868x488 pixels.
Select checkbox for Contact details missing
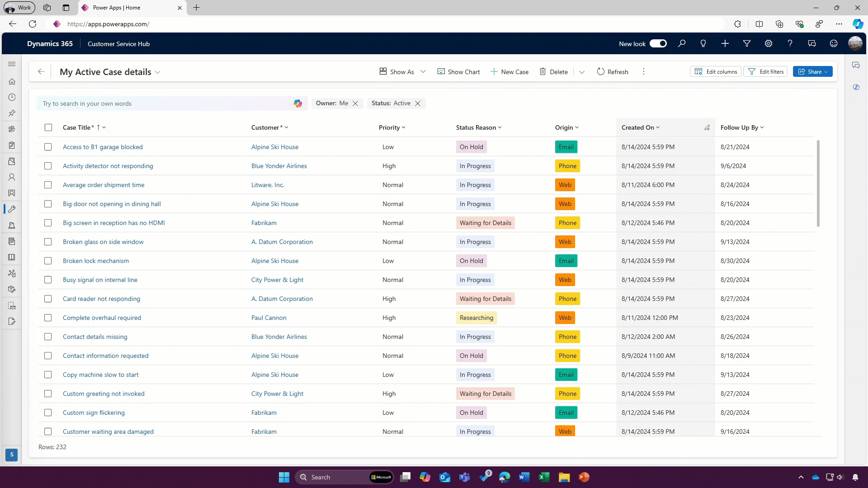48,337
